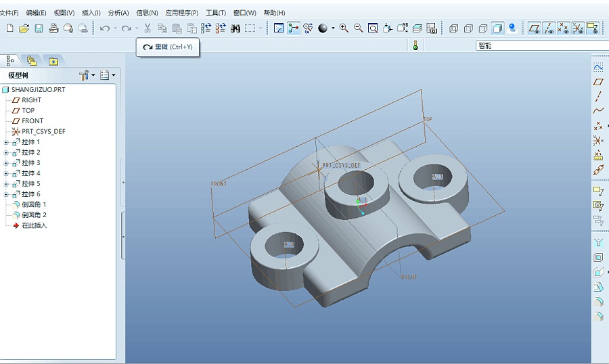Refit the model to the screen
The height and width of the screenshot is (364, 609).
tap(373, 28)
